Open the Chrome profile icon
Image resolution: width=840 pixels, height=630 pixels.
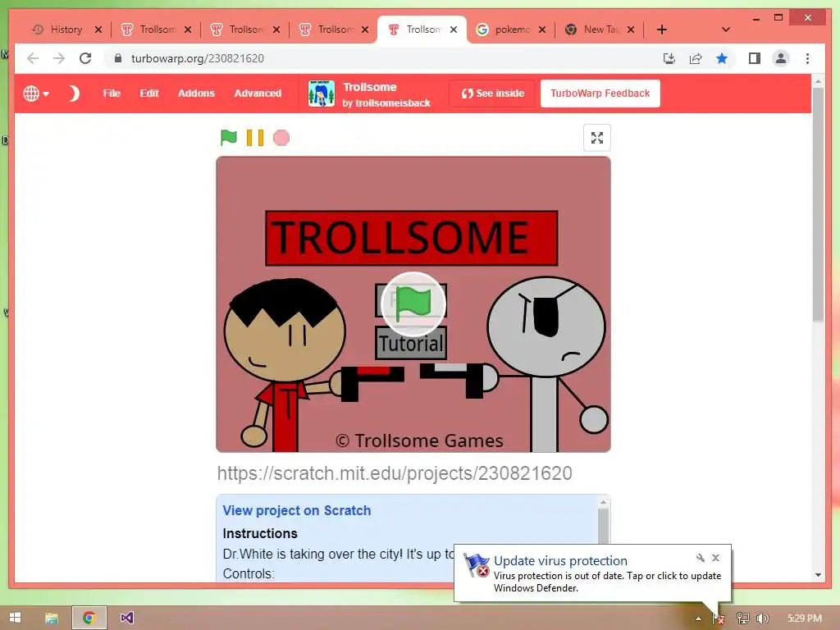pyautogui.click(x=781, y=58)
